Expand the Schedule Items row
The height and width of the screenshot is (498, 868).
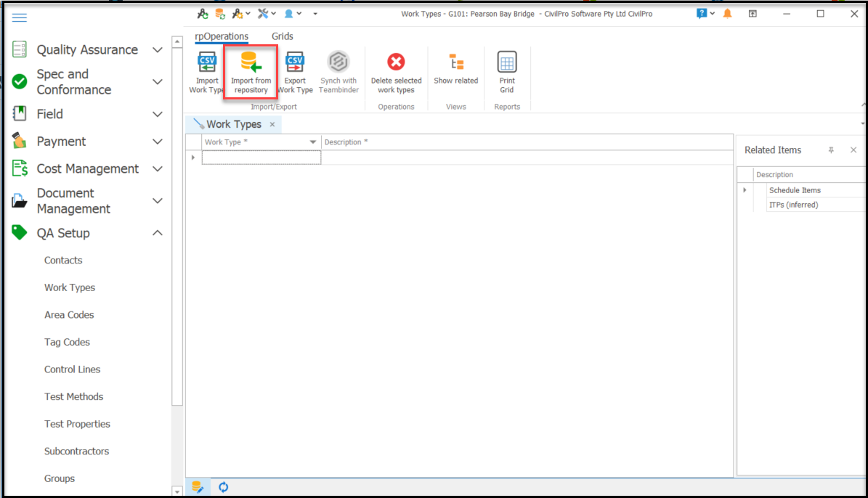744,189
